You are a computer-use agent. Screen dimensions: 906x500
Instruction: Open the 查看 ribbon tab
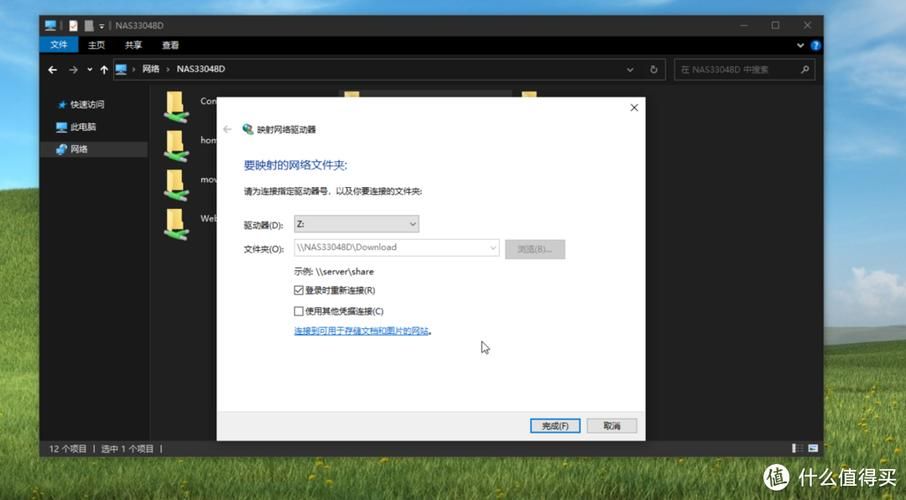tap(170, 45)
